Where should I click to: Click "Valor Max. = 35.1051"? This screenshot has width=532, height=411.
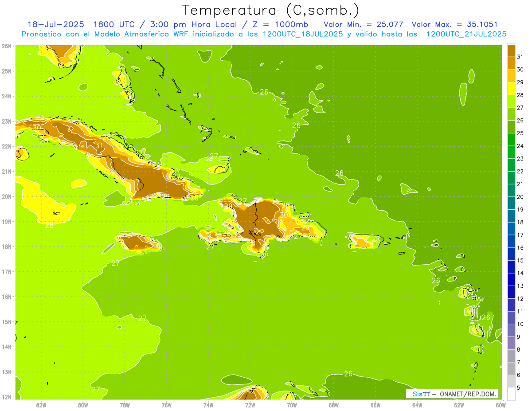click(x=455, y=24)
